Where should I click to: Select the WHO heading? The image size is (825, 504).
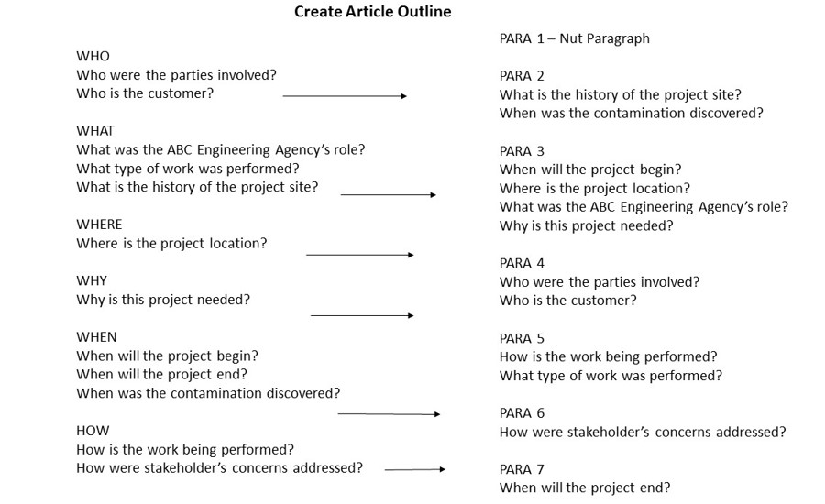click(x=93, y=56)
